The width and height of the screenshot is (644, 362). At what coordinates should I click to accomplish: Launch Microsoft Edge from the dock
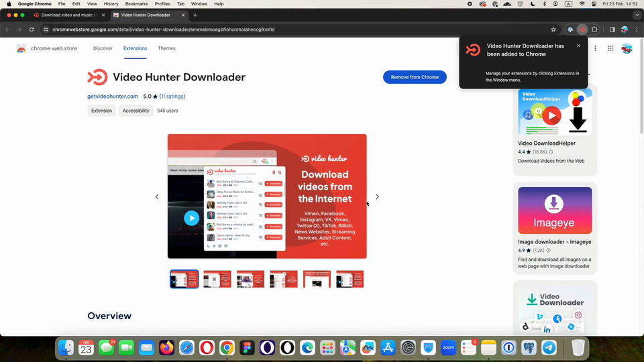click(x=308, y=348)
